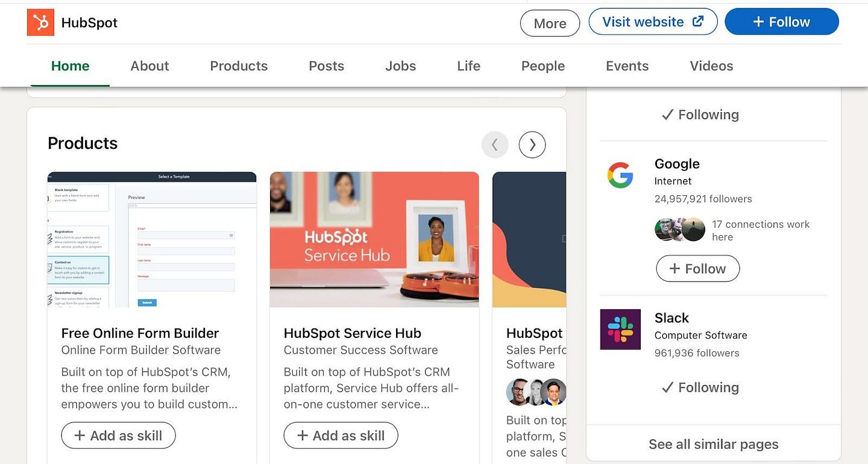Click previous arrow in Products carousel
Viewport: 868px width, 464px height.
click(495, 145)
